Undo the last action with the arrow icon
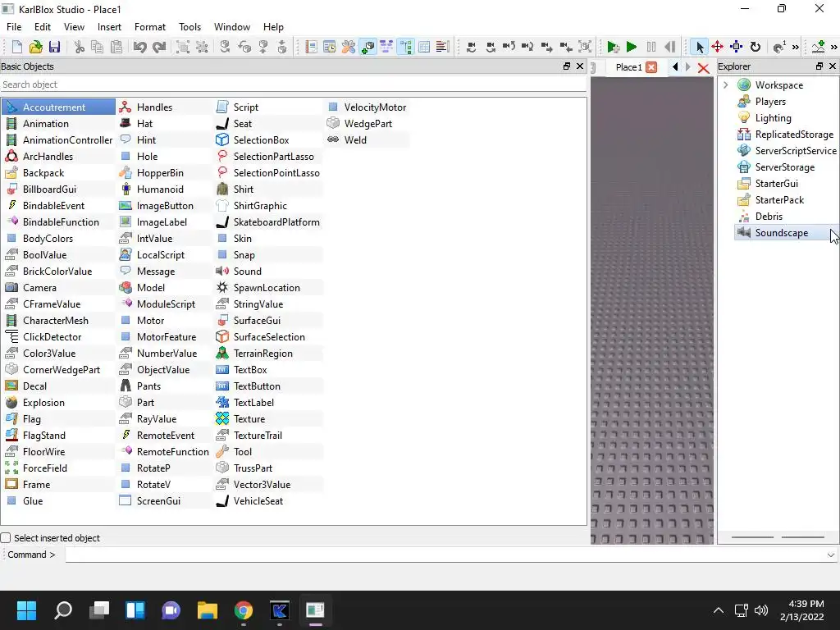This screenshot has height=630, width=840. [139, 47]
